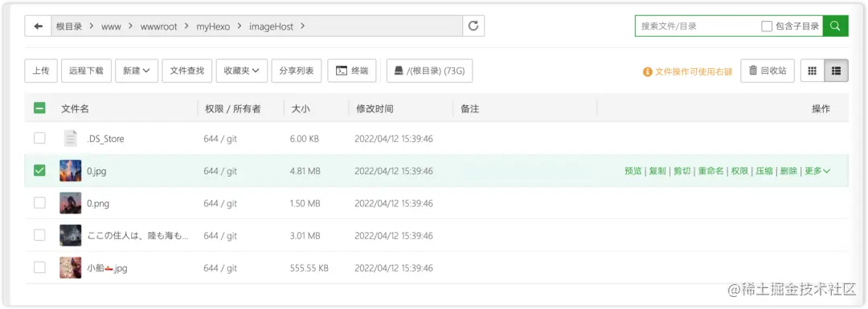The image size is (868, 309).
Task: Open the terminal (终端)
Action: click(x=352, y=71)
